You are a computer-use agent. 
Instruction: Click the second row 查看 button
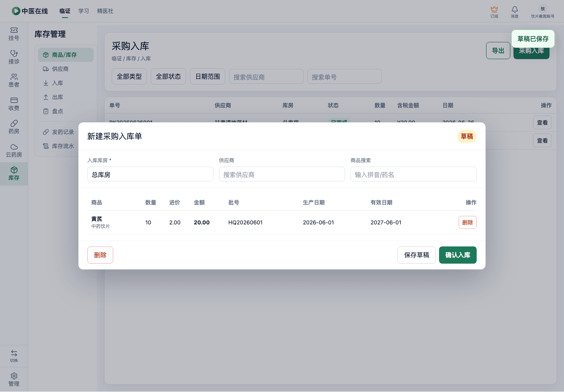[x=542, y=141]
